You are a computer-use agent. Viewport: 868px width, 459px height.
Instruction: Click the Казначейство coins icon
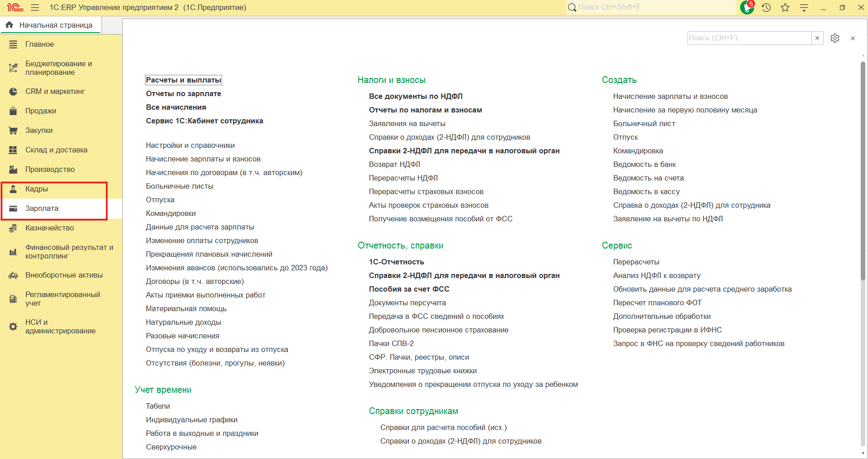(x=13, y=228)
